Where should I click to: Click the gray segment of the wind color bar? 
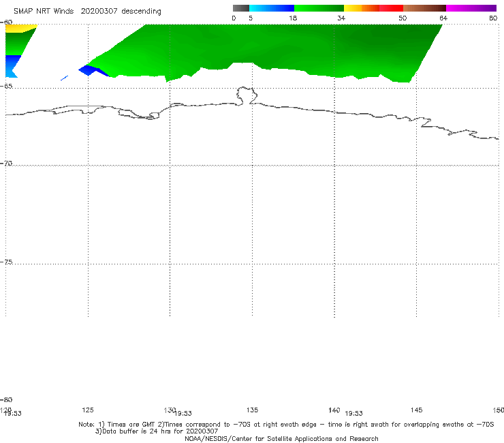coord(240,8)
